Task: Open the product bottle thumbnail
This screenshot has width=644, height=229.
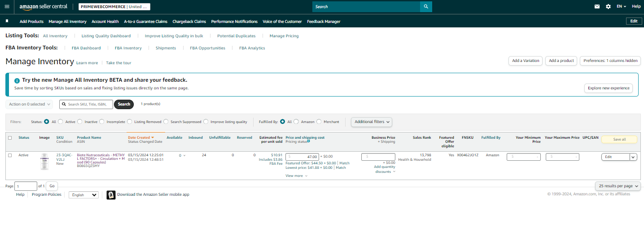Action: (x=44, y=161)
